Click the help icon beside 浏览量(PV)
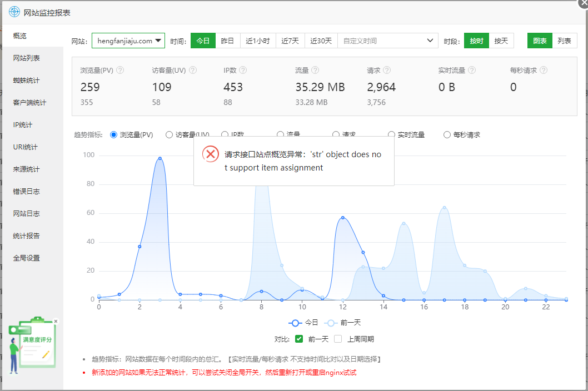The width and height of the screenshot is (588, 391). click(120, 70)
